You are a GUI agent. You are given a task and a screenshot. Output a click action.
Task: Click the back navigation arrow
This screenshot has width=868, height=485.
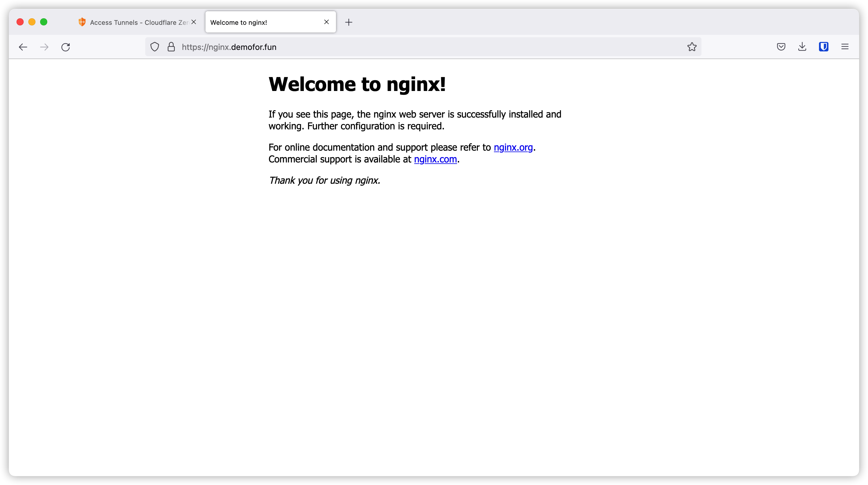tap(23, 47)
